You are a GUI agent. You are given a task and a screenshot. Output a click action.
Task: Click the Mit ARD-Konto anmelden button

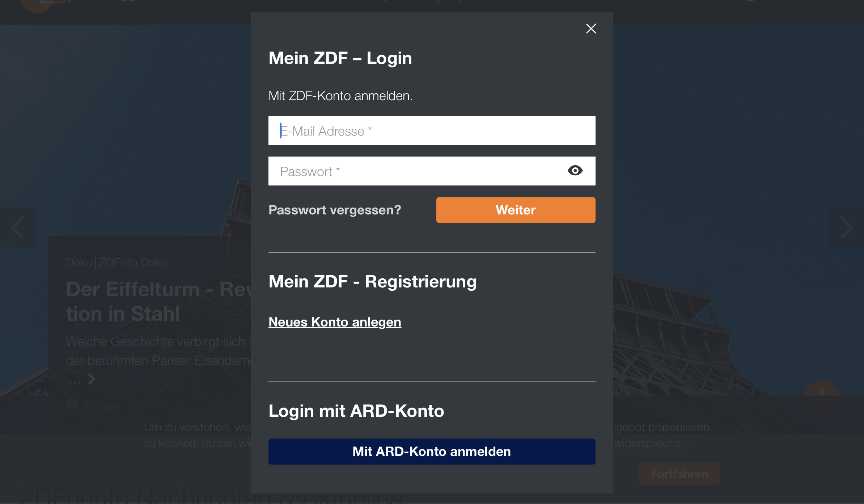click(431, 451)
